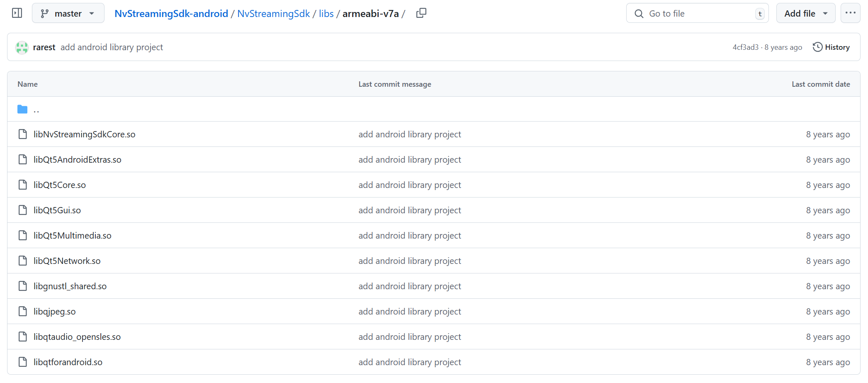Open libgnustl_shared.so file
Screen dimensions: 868x383
coord(70,286)
